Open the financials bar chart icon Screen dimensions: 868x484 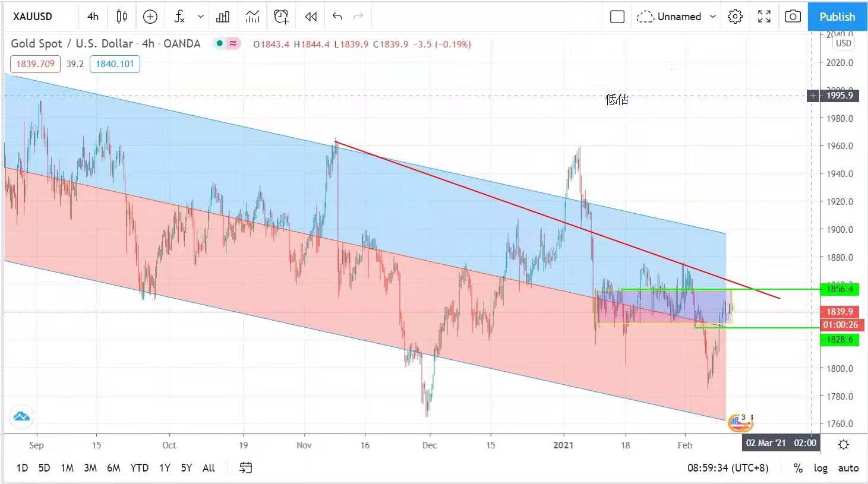[223, 17]
